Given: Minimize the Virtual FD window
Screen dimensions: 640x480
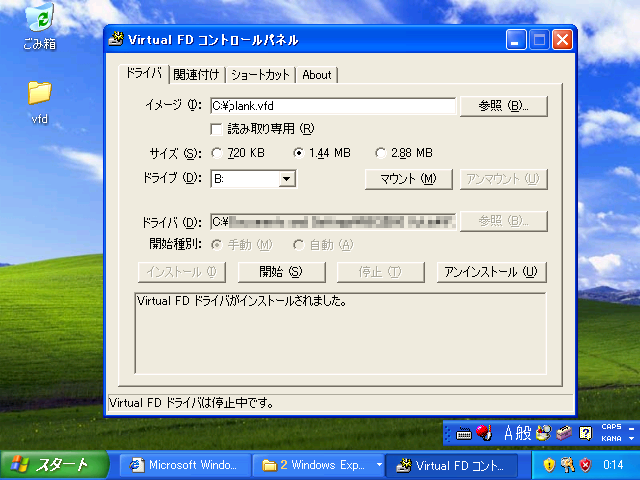Looking at the screenshot, I should (516, 40).
